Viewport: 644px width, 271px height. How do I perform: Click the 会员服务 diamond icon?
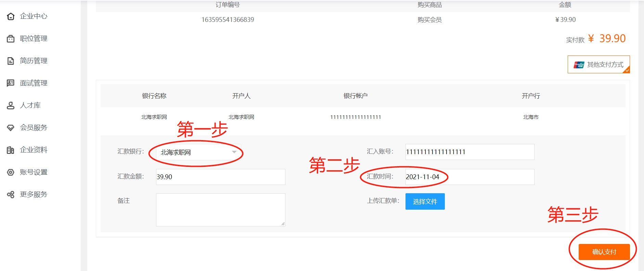[x=11, y=128]
